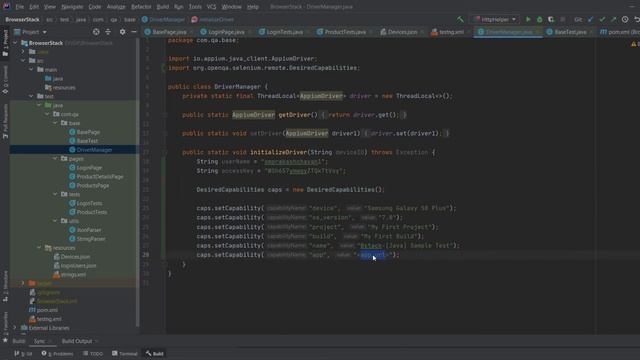Click the Project panel vertical scrollbar
The image size is (640, 360).
pyautogui.click(x=138, y=183)
